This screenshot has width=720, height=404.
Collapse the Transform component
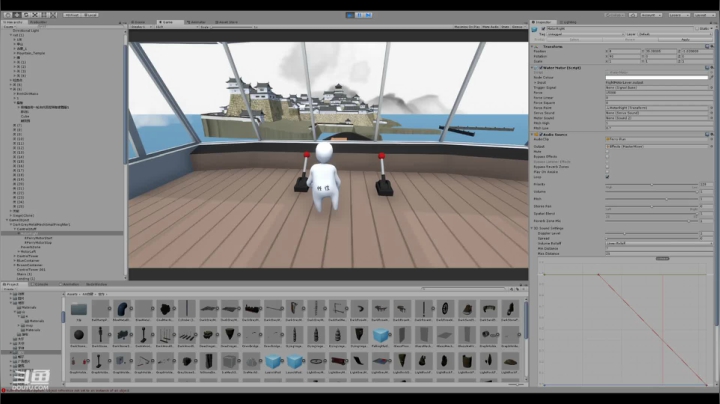tap(534, 47)
